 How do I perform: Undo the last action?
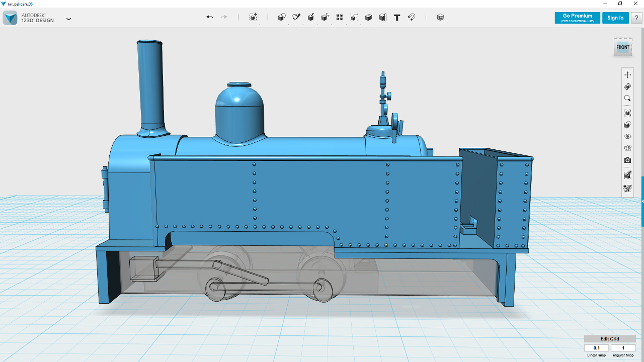(210, 17)
